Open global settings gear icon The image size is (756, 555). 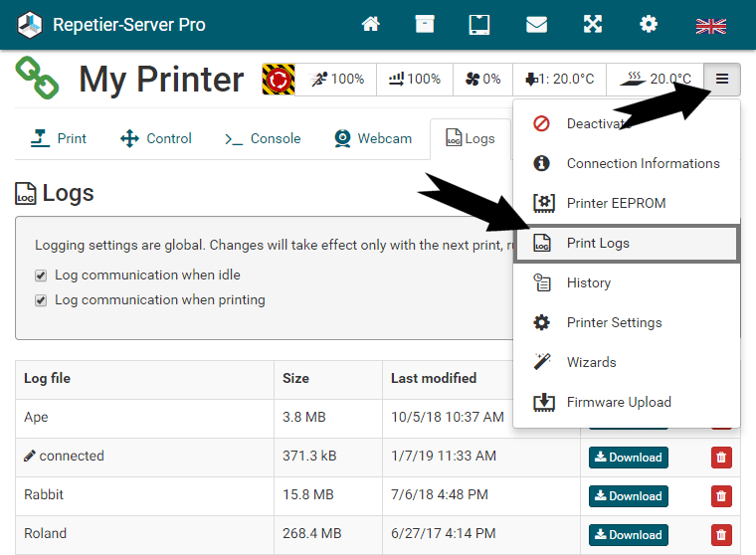click(x=649, y=25)
